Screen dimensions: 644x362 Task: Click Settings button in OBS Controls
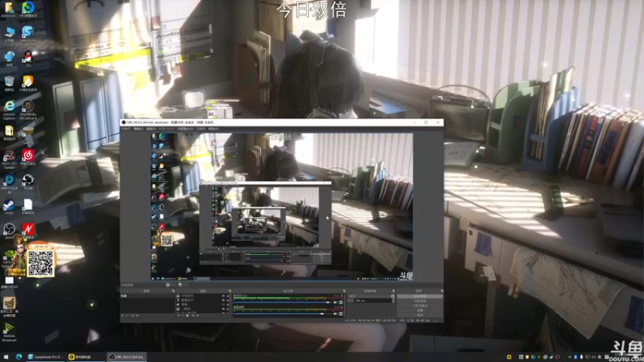[x=419, y=311]
